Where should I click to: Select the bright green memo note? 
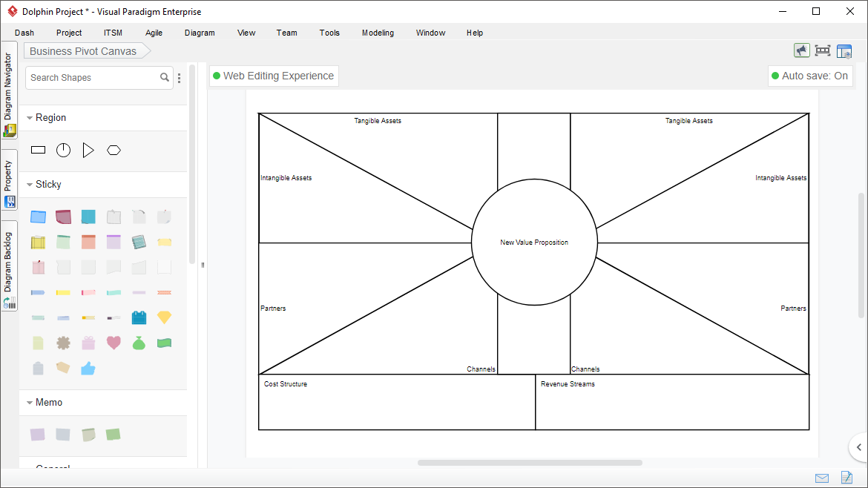(113, 435)
